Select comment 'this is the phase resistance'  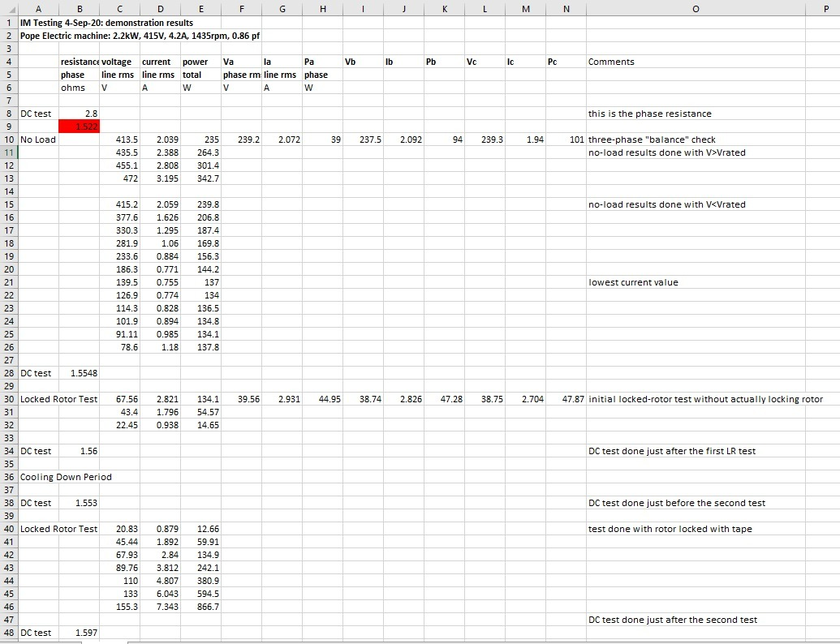(650, 114)
